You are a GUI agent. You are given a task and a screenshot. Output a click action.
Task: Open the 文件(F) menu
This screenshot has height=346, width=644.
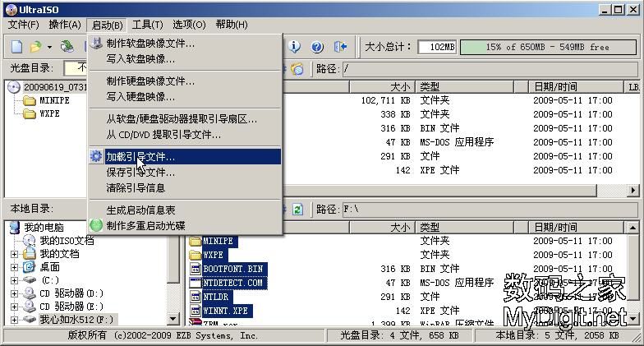[x=23, y=25]
